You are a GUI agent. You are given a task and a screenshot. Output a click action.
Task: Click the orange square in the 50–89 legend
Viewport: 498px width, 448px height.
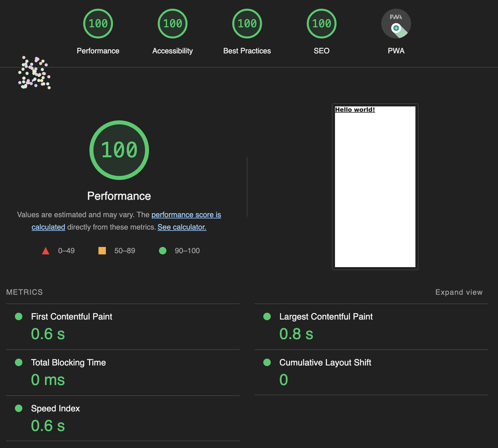[102, 250]
